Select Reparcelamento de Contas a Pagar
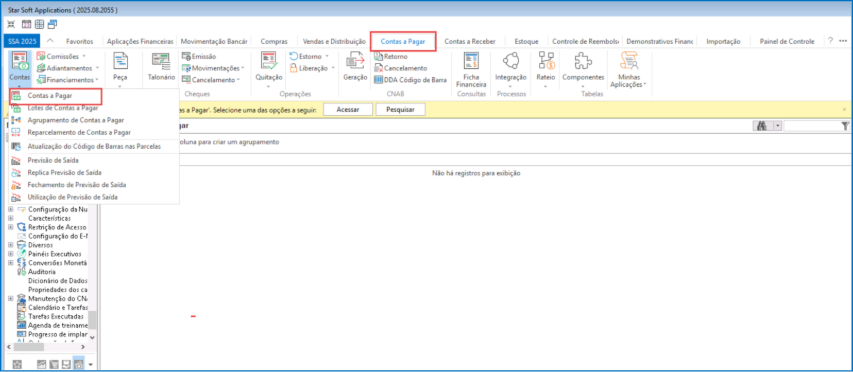The image size is (853, 372). [x=94, y=132]
